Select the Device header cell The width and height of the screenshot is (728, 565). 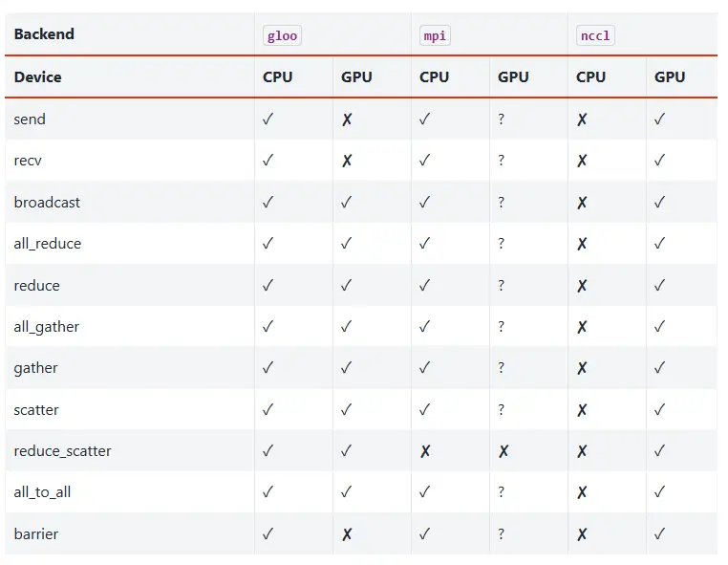pyautogui.click(x=38, y=77)
